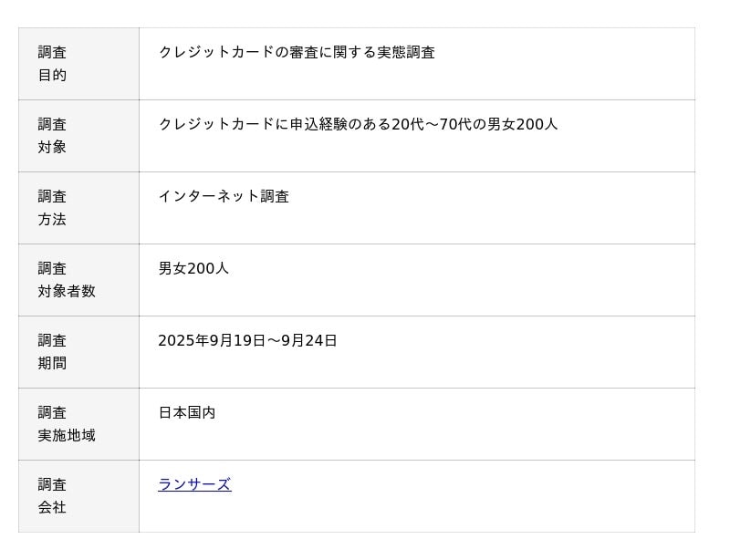Click the 日本国内 value text
This screenshot has width=730, height=560.
tap(187, 413)
